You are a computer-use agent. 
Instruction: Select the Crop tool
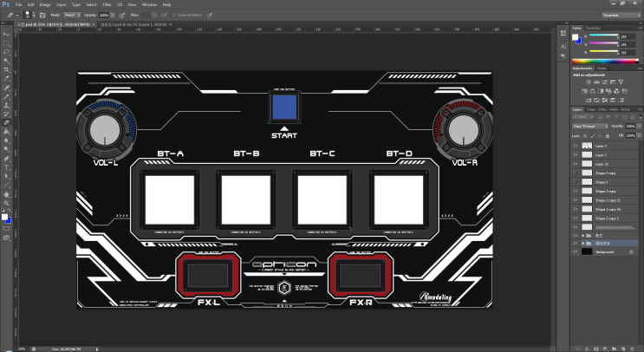tap(6, 68)
